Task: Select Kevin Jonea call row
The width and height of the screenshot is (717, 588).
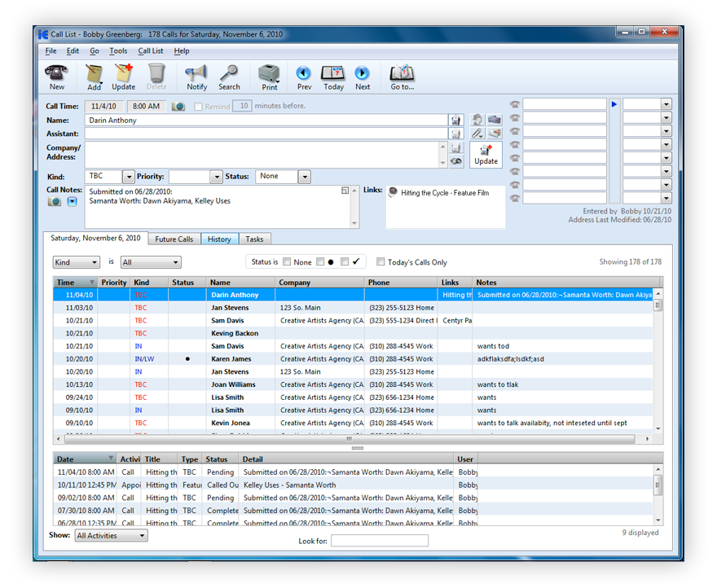Action: pyautogui.click(x=353, y=423)
